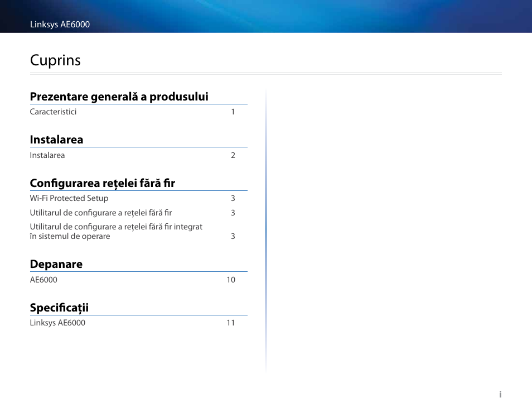Viewport: 532px width, 412px height.
Task: Click page number 11 beside Linksys AE6000
Action: (231, 323)
